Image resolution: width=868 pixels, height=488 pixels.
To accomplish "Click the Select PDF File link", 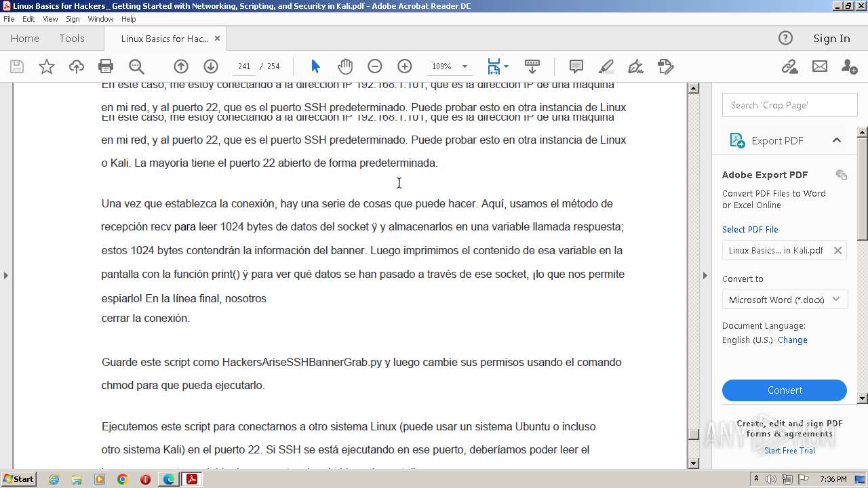I will (x=750, y=230).
